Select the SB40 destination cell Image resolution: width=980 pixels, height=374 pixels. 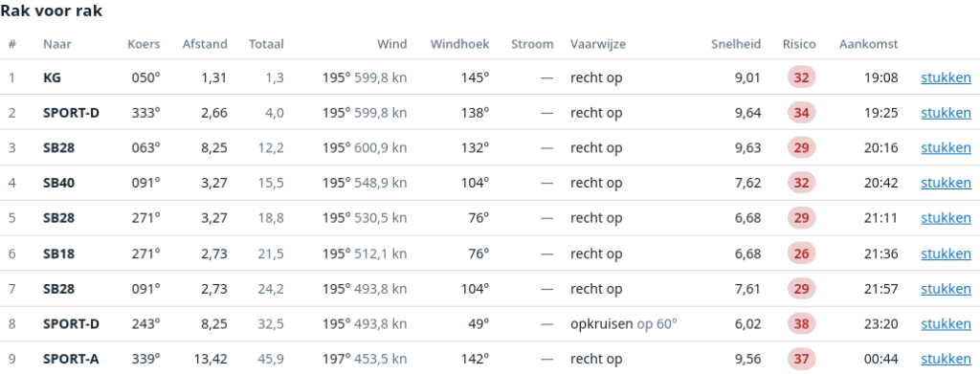pyautogui.click(x=57, y=183)
